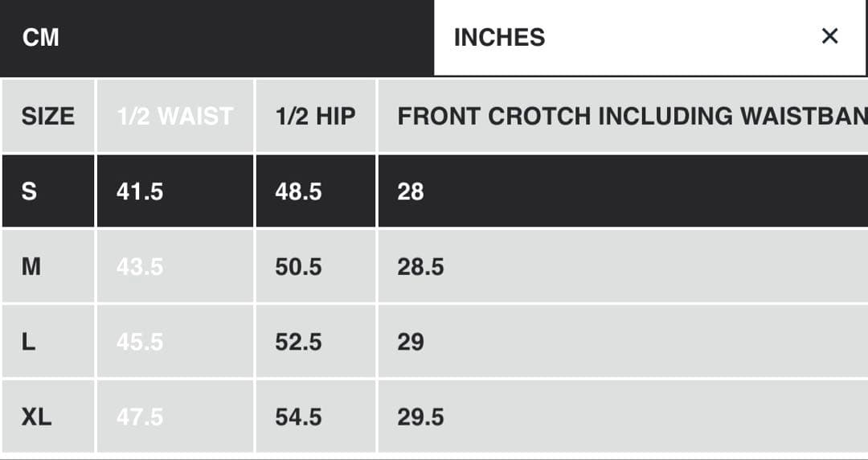
Task: Close the size chart with X icon
Action: point(830,36)
